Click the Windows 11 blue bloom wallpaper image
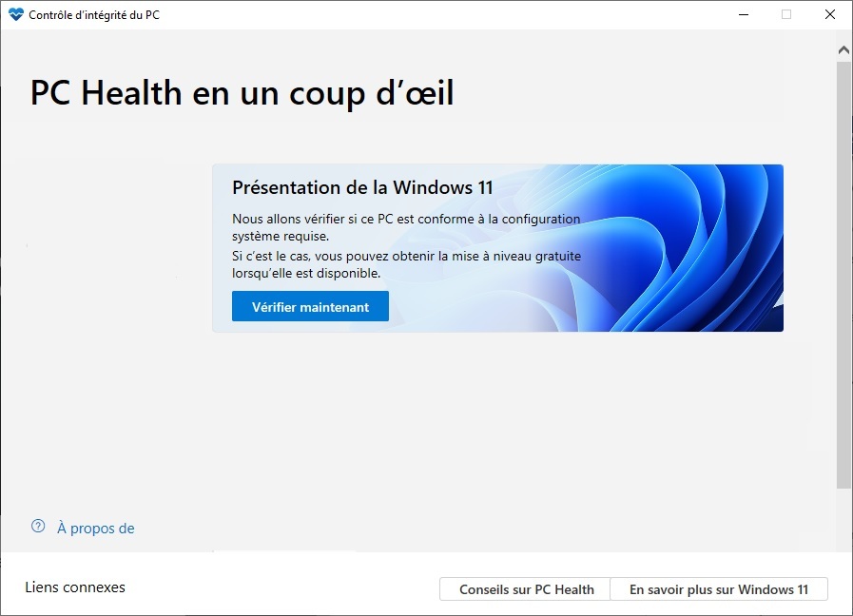Image resolution: width=853 pixels, height=616 pixels. (680, 248)
